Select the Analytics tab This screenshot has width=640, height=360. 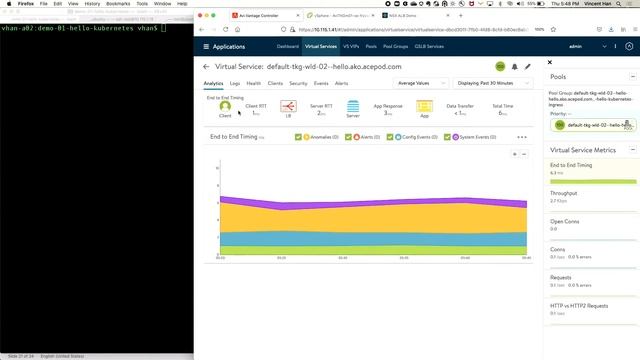tap(213, 83)
